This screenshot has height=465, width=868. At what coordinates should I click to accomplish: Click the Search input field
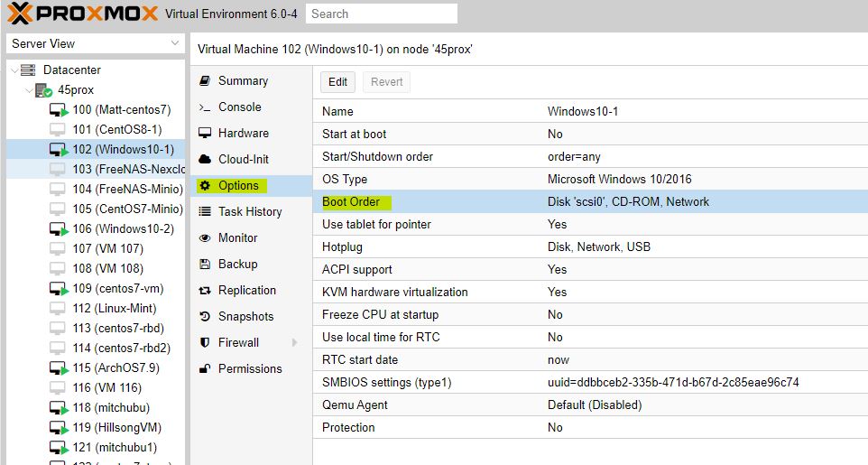382,14
